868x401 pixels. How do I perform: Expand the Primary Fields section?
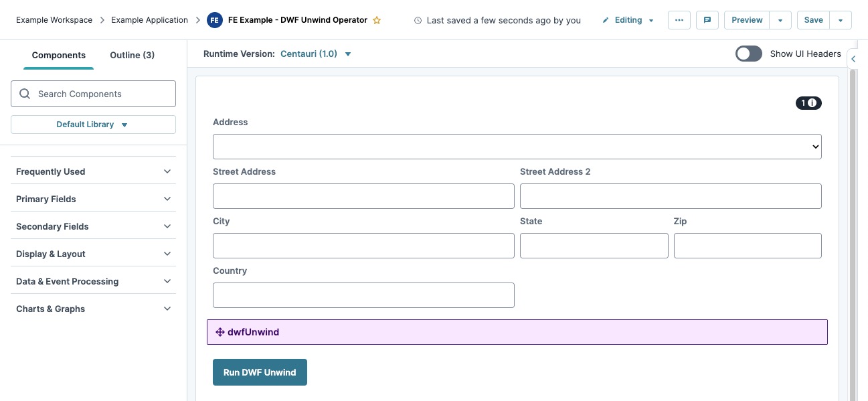(93, 199)
